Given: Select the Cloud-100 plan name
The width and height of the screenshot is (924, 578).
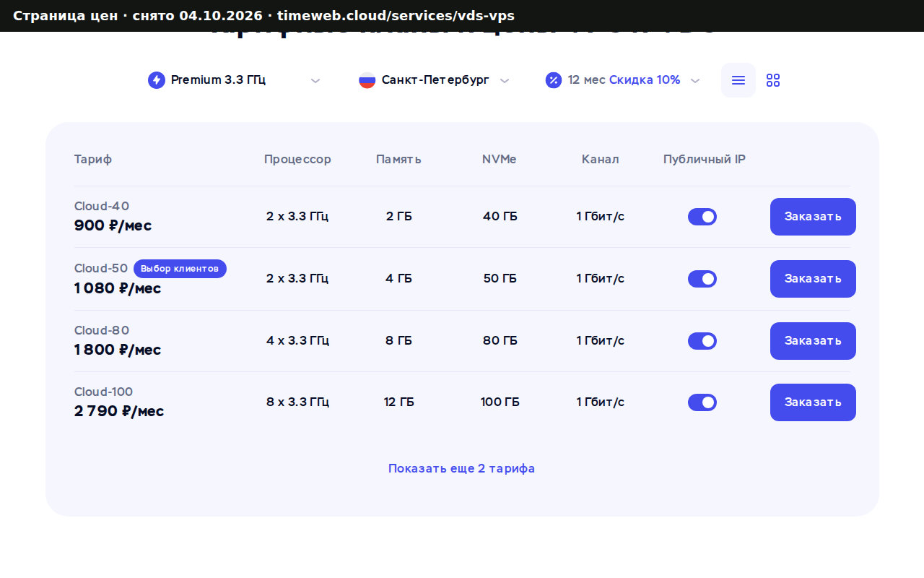Looking at the screenshot, I should (x=104, y=392).
